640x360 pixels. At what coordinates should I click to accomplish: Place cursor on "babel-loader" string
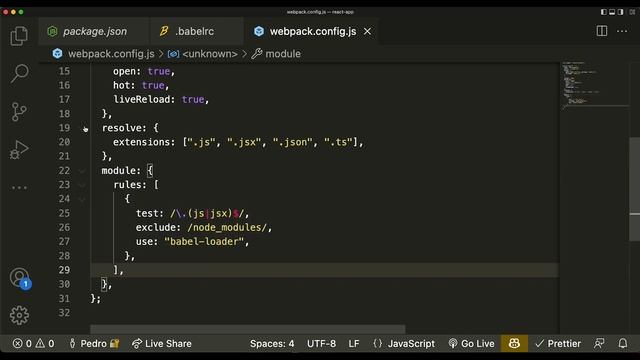click(x=204, y=242)
